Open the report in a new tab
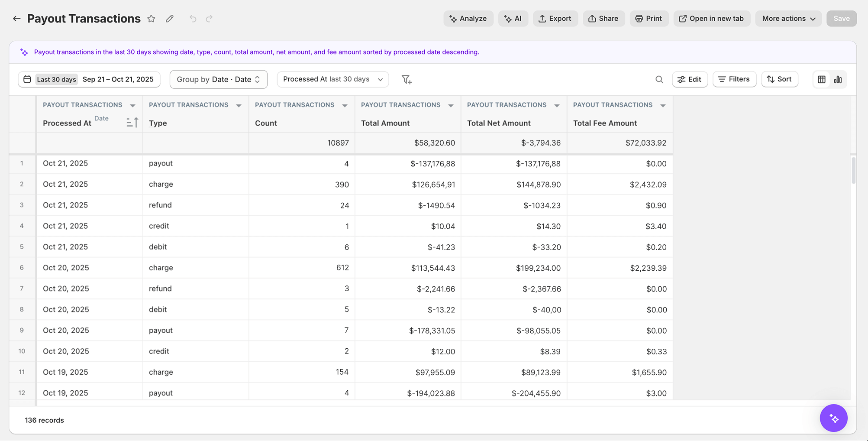868x441 pixels. 711,18
